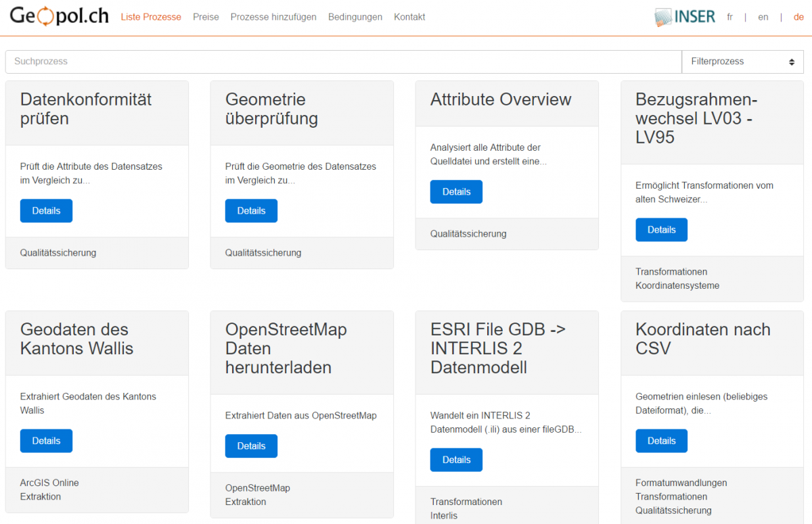Click Qualitätssicherung tag under Attribute Overview

pos(468,234)
